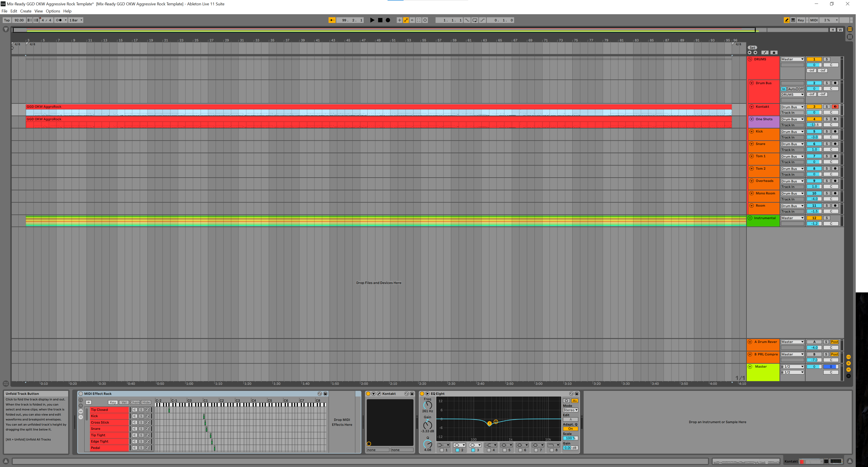Open the Kick track output routing dropdown
The image size is (868, 467).
coord(792,132)
